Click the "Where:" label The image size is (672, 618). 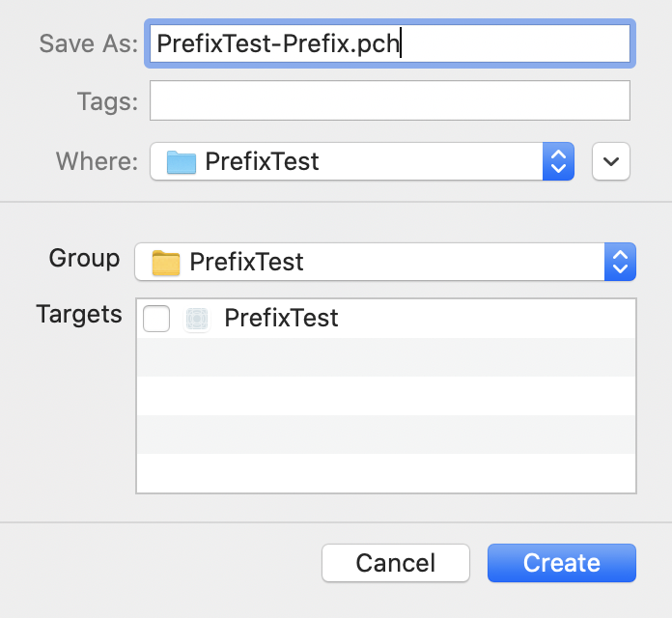97,161
